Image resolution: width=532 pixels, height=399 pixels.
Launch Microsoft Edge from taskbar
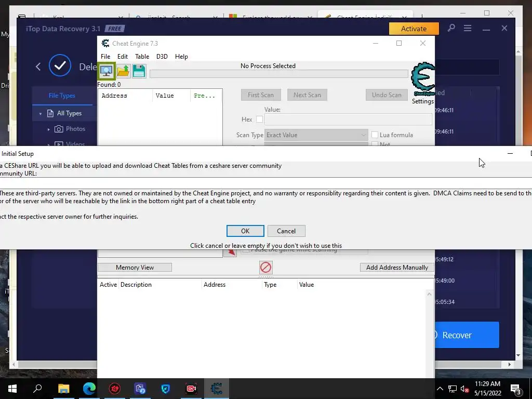click(x=89, y=389)
